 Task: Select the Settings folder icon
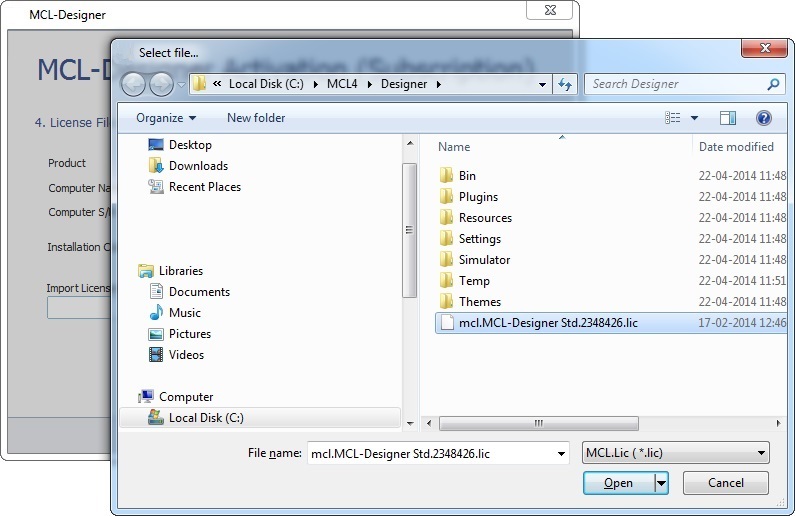[x=446, y=238]
